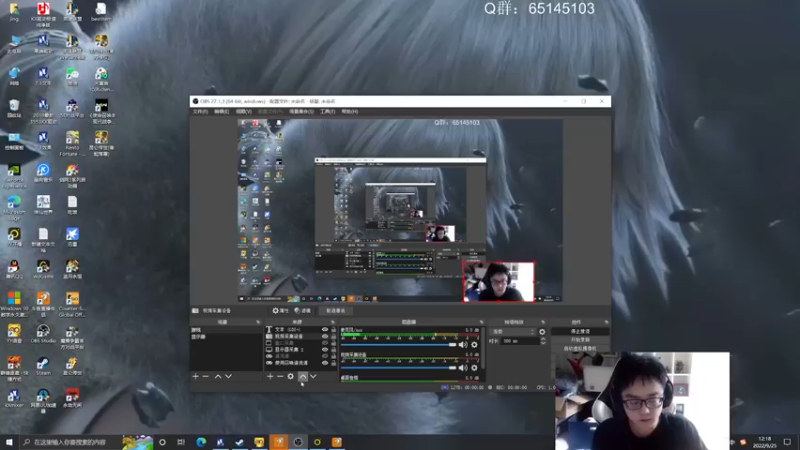Open first mixer channel gear settings
This screenshot has height=450, width=800.
point(474,345)
